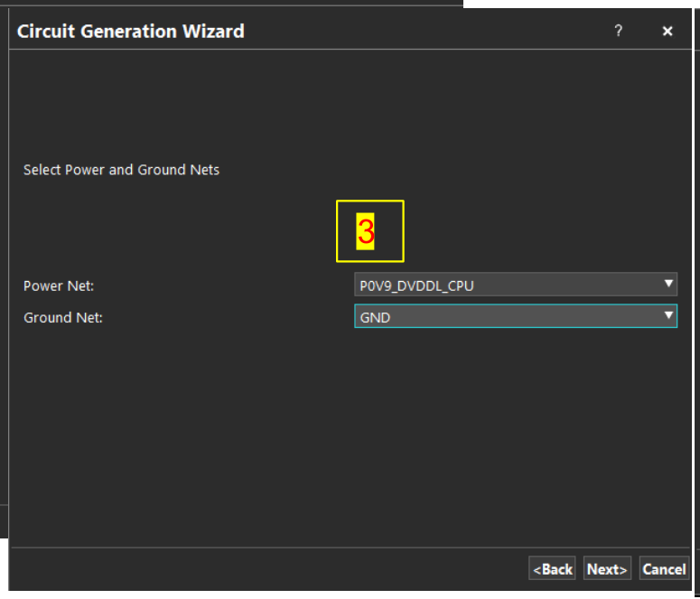Screen dimensions: 700x599
Task: Open the Ground Net dropdown showing GND
Action: [516, 316]
